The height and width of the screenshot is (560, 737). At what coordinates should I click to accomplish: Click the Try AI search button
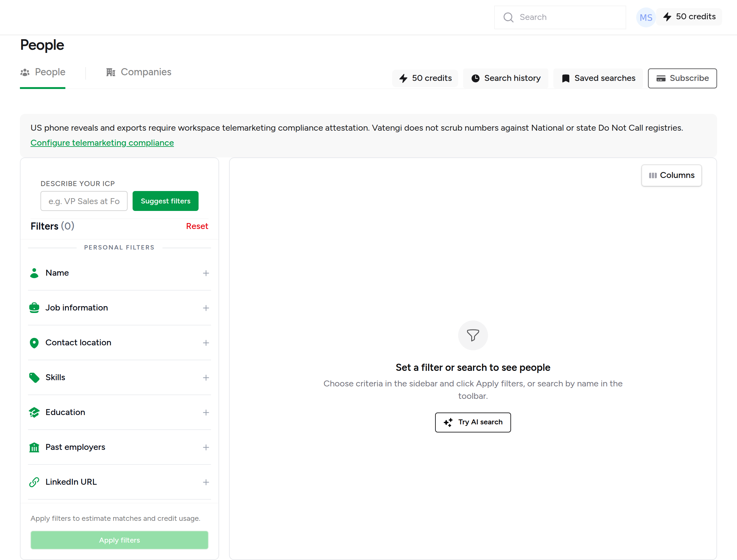473,422
